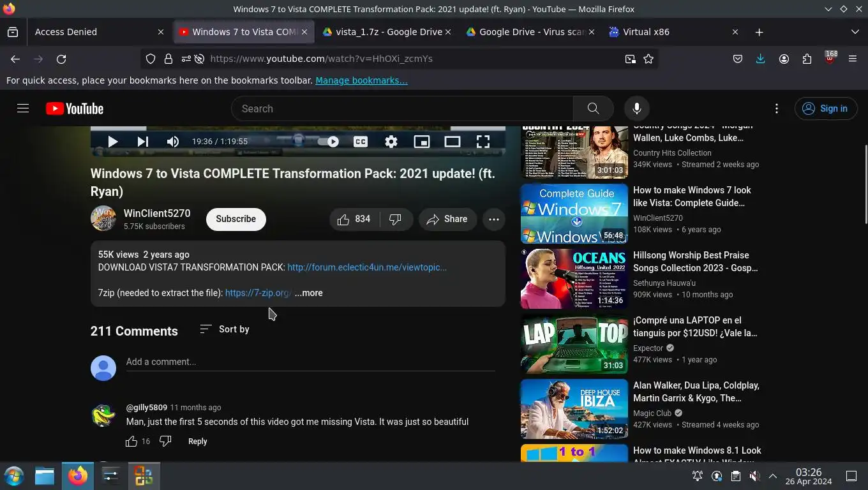
Task: Open WinClient5270 channel avatar
Action: click(x=103, y=219)
